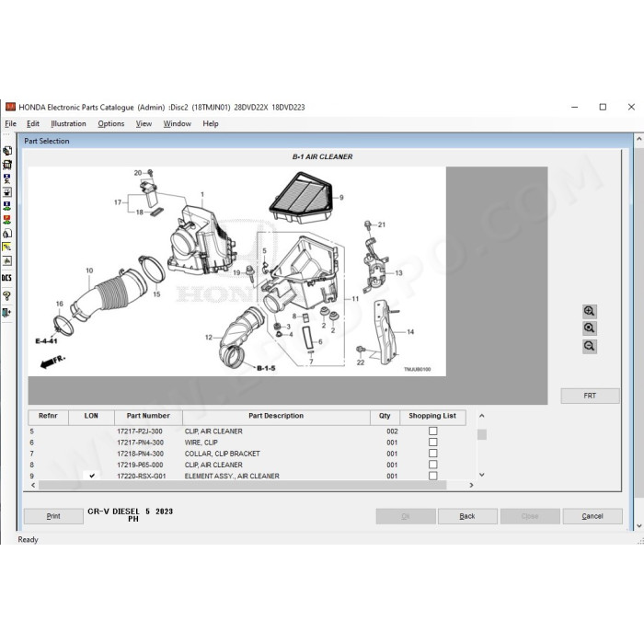Select part number 17217-P2J-300

[x=140, y=431]
